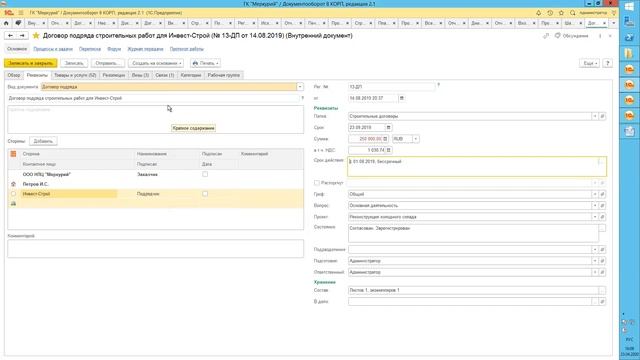The image size is (640, 360).
Task: Open the Обсуждение button at top right
Action: (x=572, y=36)
